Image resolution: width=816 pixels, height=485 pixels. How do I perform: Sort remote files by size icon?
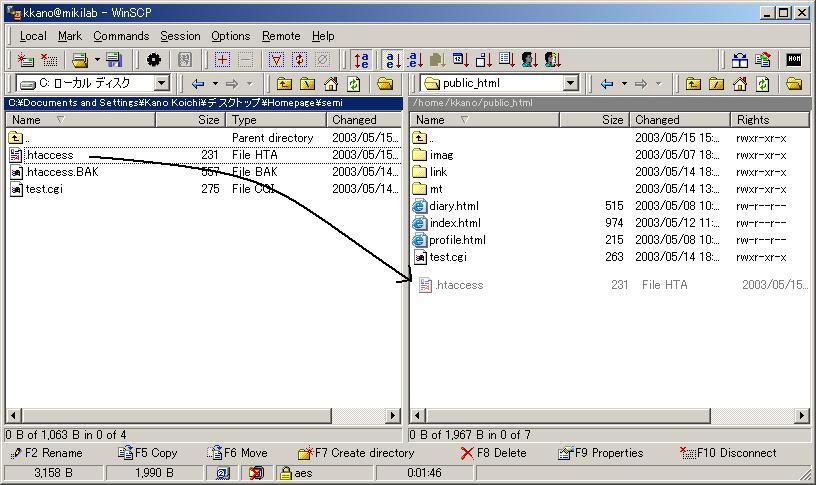(x=483, y=60)
